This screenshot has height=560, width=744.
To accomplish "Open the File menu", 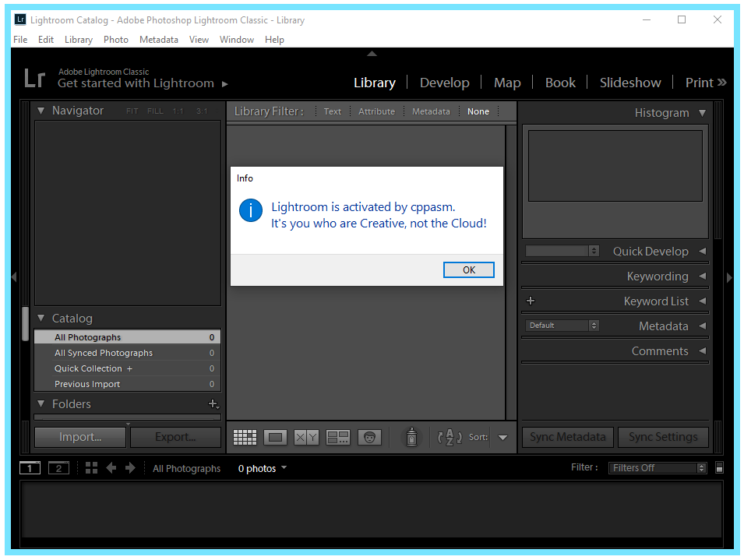I will click(20, 40).
